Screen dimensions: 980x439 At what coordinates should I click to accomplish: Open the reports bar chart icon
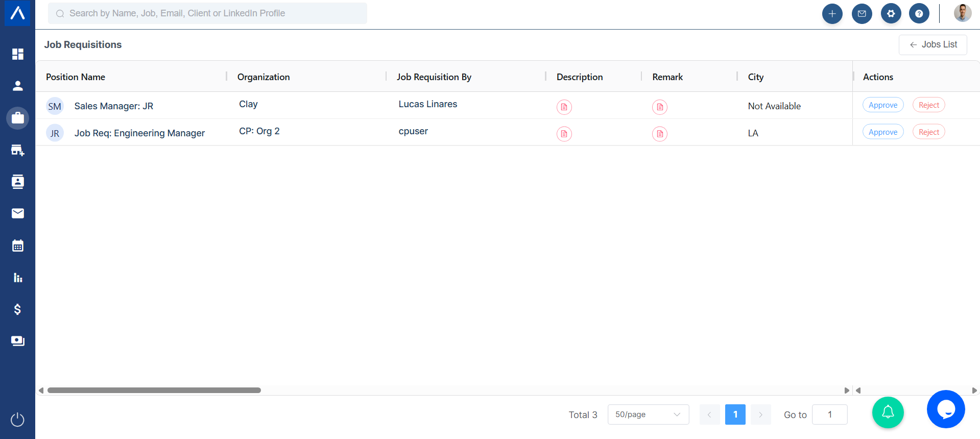point(18,278)
